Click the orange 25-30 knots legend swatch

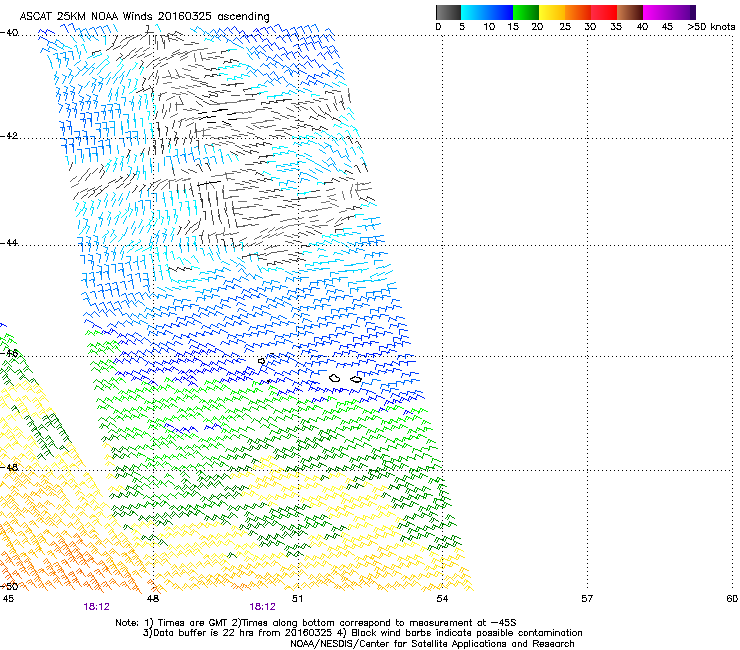(578, 12)
